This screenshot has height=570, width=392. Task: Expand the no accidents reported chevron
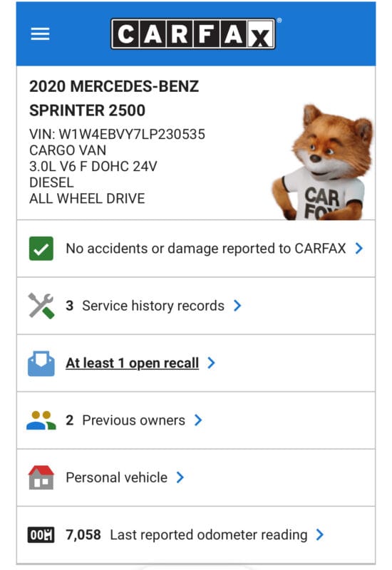[x=359, y=249]
